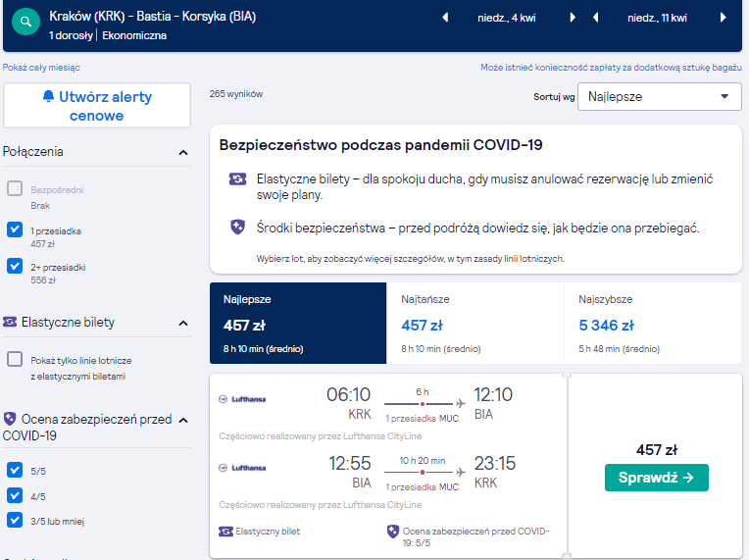Click return date niedz., 11 kwi
Image resolution: width=749 pixels, height=560 pixels.
click(657, 19)
